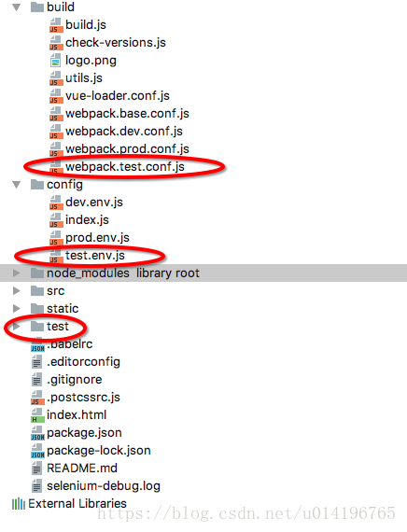Collapse the config folder
Image resolution: width=407 pixels, height=532 pixels.
[x=16, y=185]
